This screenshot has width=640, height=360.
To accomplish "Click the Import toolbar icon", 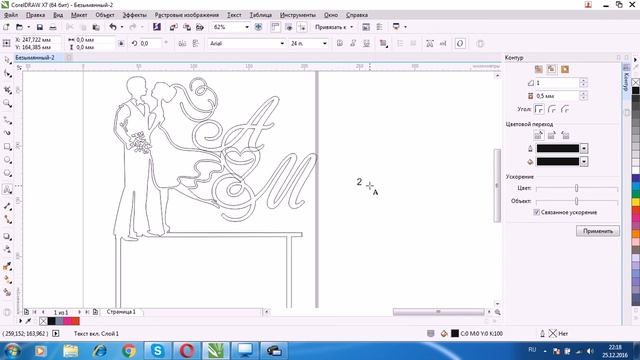I will tap(173, 27).
